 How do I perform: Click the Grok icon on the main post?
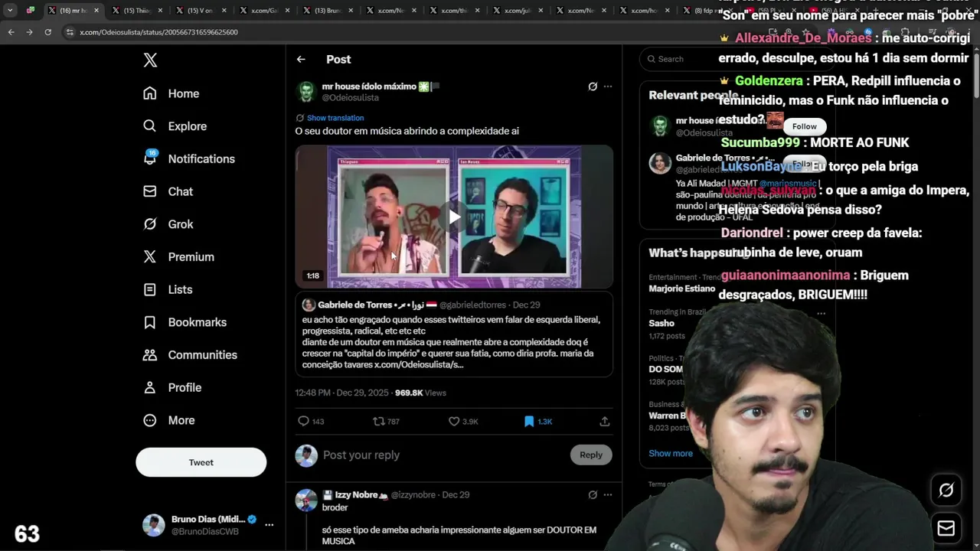click(593, 86)
